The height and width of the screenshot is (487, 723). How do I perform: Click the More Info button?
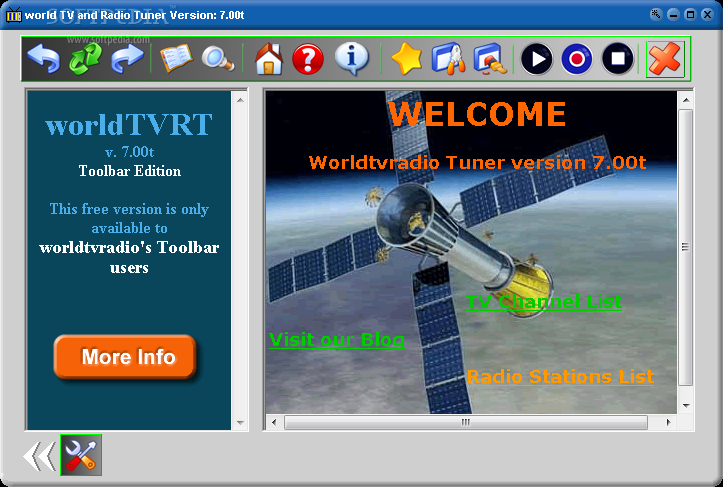tap(125, 356)
